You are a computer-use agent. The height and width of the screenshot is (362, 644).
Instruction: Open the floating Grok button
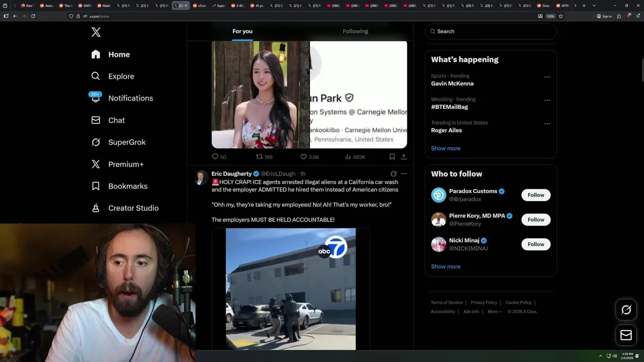click(x=626, y=310)
